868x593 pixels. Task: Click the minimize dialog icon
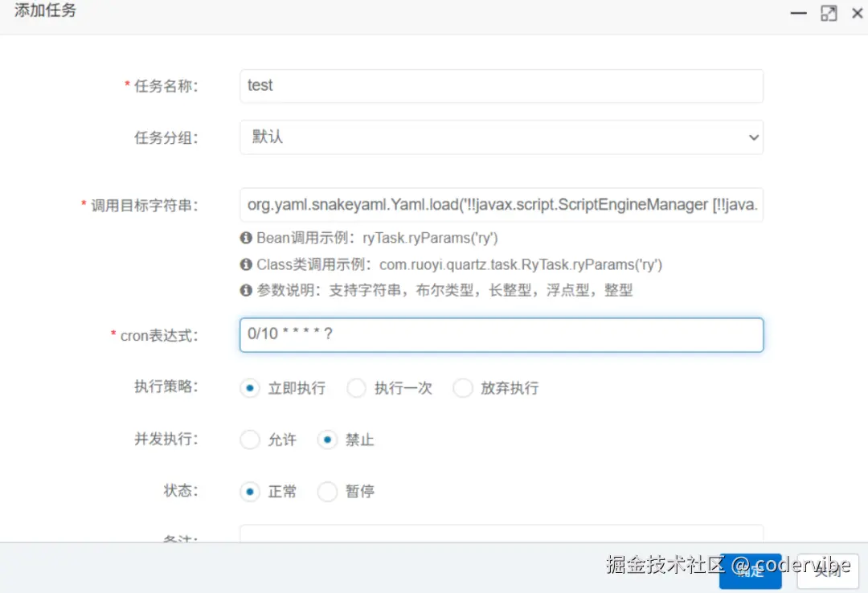[798, 13]
